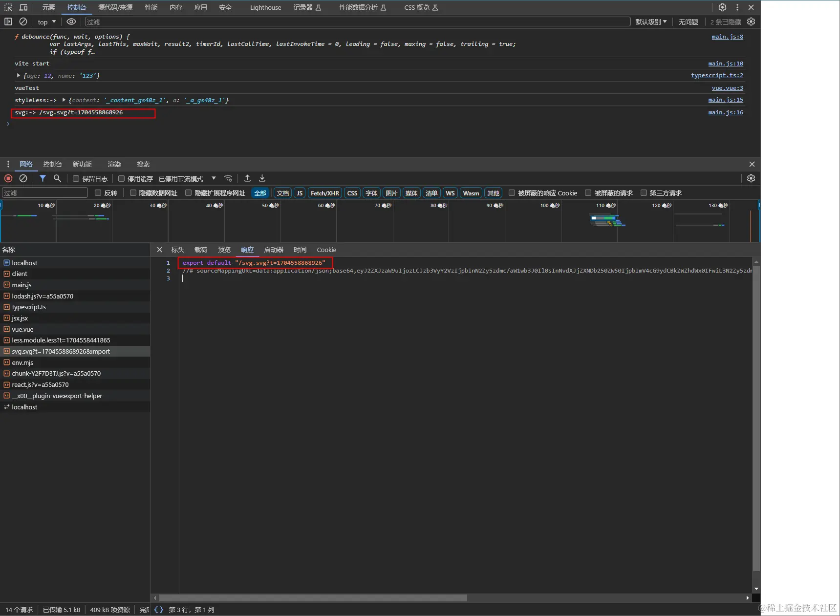
Task: Switch to the Elements tab
Action: pos(48,7)
